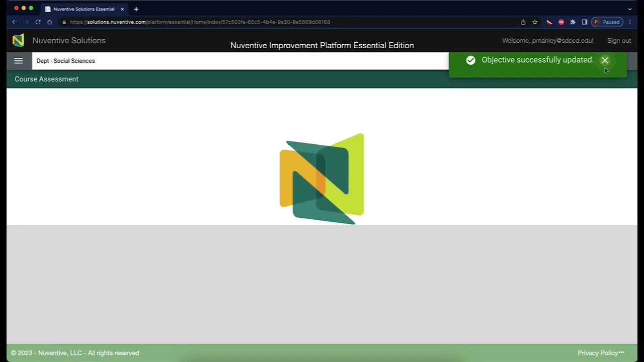Click the green checkmark icon in notification
644x362 pixels.
[470, 60]
